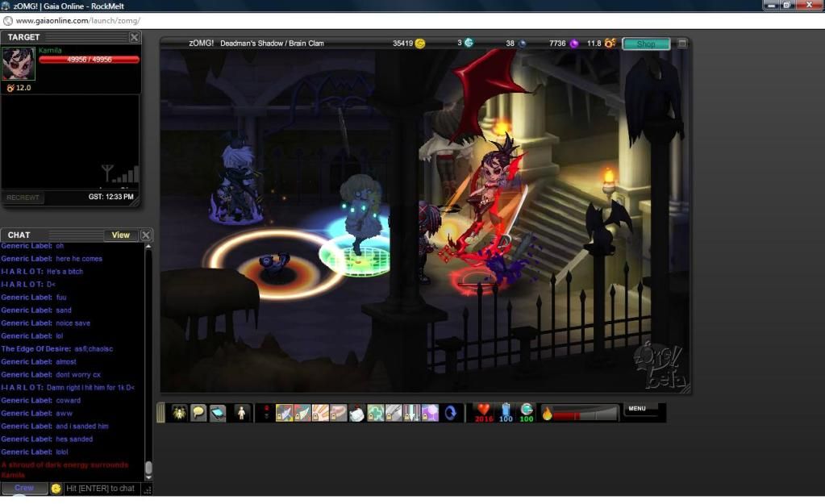The image size is (825, 504).
Task: Click the chat panel resize grip
Action: [x=148, y=489]
